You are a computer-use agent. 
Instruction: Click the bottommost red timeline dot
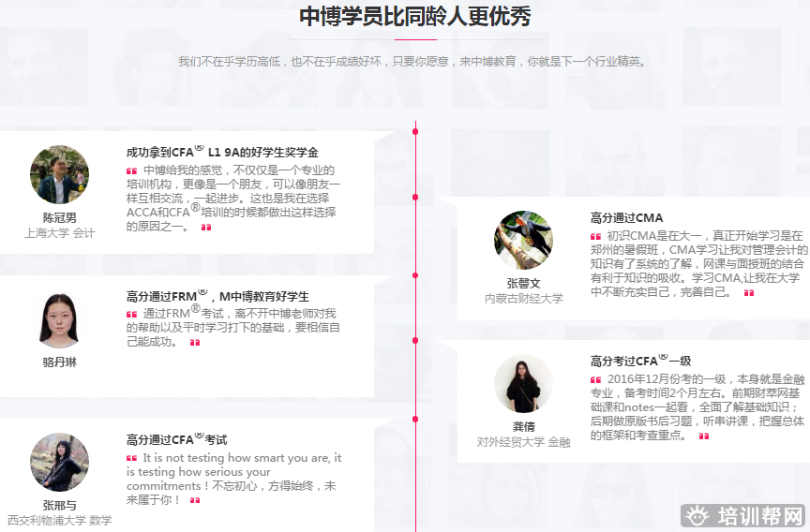[415, 419]
